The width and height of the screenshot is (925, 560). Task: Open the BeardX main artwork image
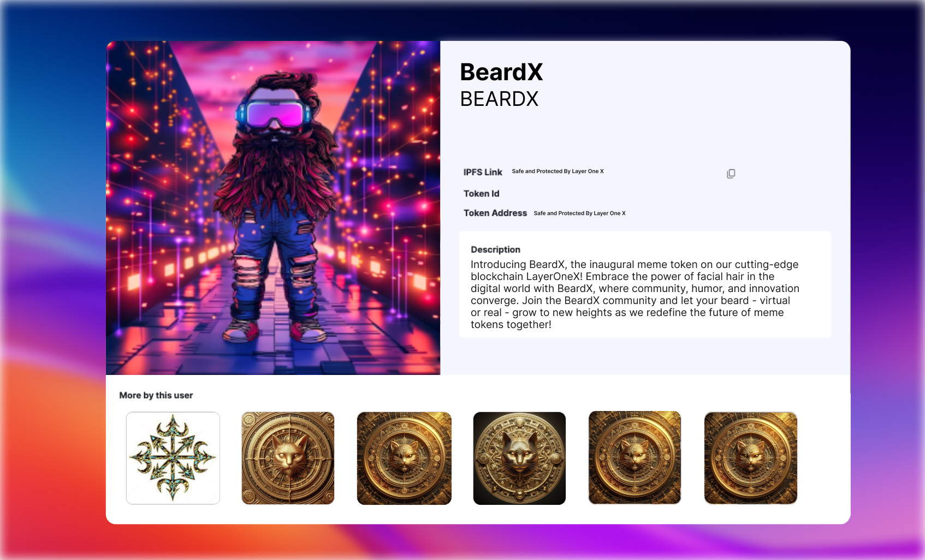[273, 208]
